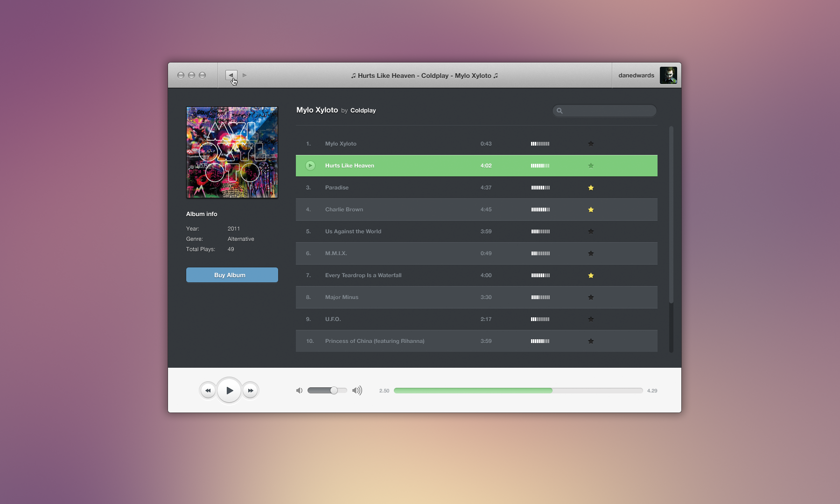Click the low volume speaker icon

(299, 391)
